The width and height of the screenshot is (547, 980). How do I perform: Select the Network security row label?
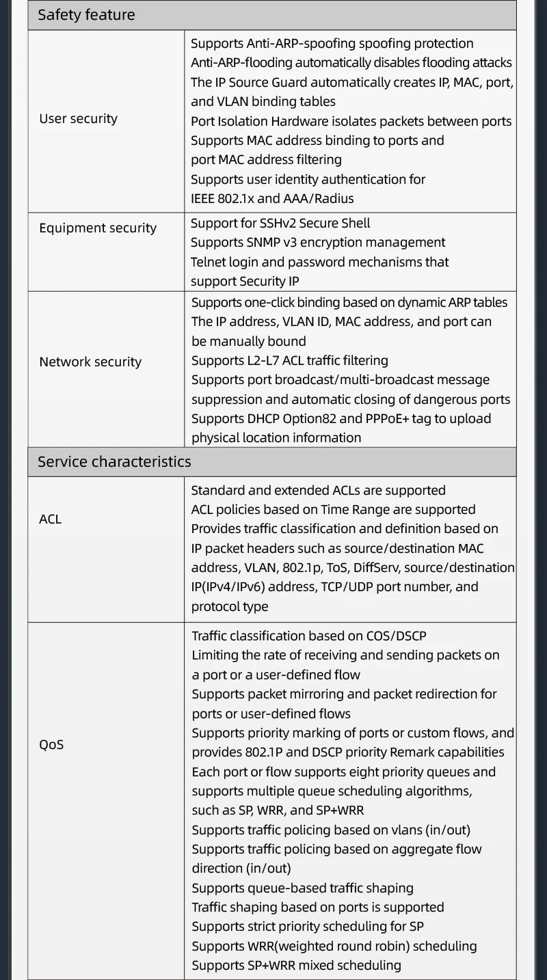90,362
